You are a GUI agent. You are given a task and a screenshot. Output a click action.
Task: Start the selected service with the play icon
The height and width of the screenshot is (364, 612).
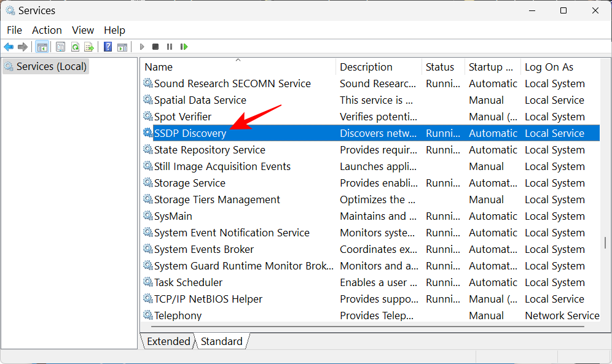pyautogui.click(x=142, y=47)
